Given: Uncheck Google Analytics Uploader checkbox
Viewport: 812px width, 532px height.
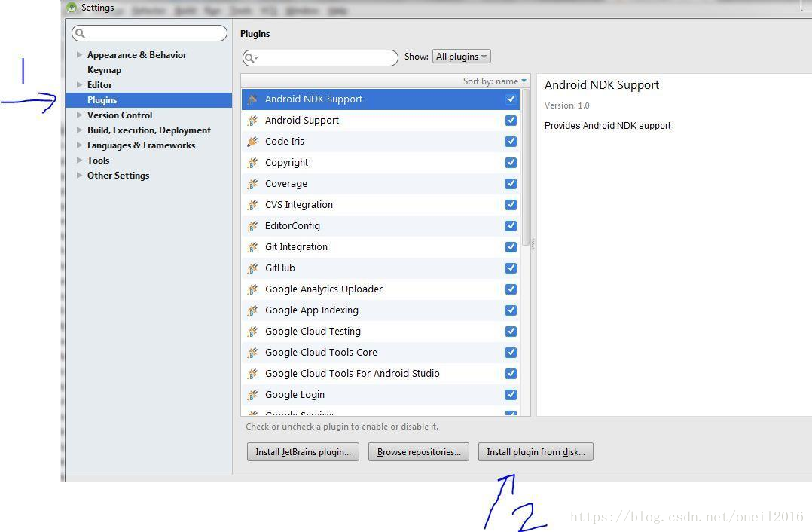Looking at the screenshot, I should tap(511, 289).
